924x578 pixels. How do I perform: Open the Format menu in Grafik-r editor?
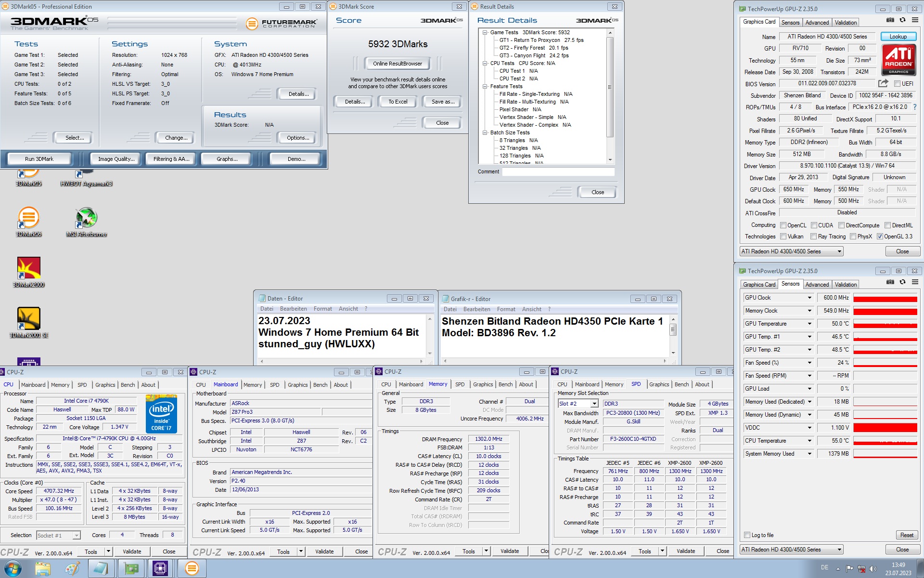point(506,309)
